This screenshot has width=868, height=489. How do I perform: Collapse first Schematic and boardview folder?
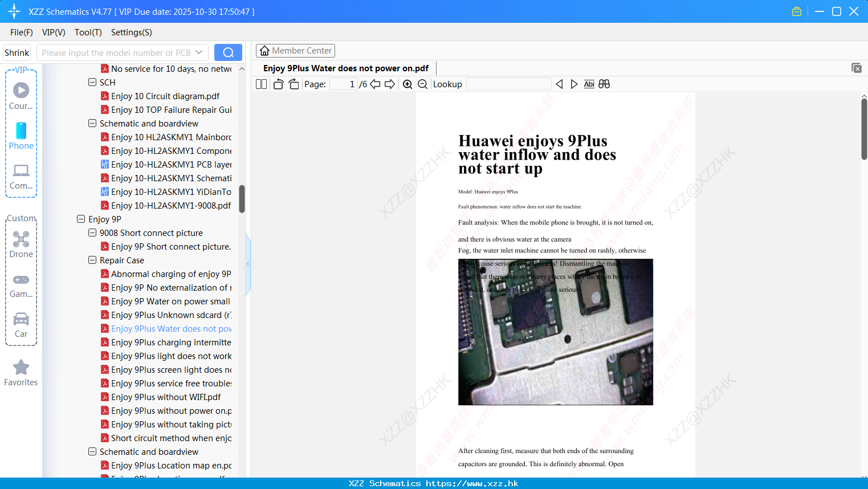(x=92, y=123)
